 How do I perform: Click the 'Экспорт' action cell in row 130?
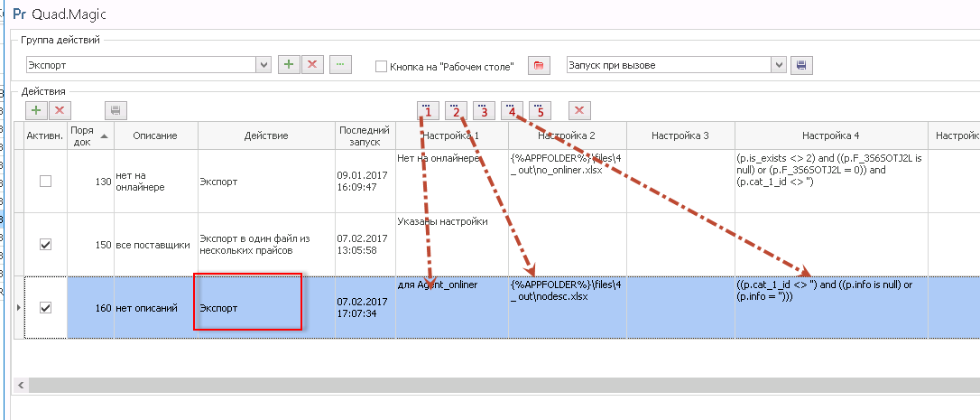point(266,181)
